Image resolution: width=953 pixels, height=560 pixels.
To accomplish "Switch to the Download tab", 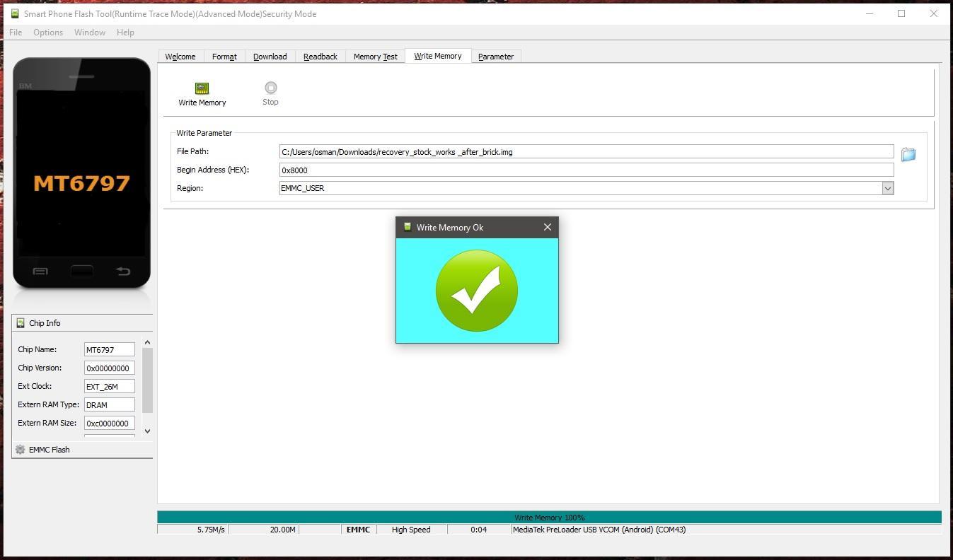I will coord(270,57).
